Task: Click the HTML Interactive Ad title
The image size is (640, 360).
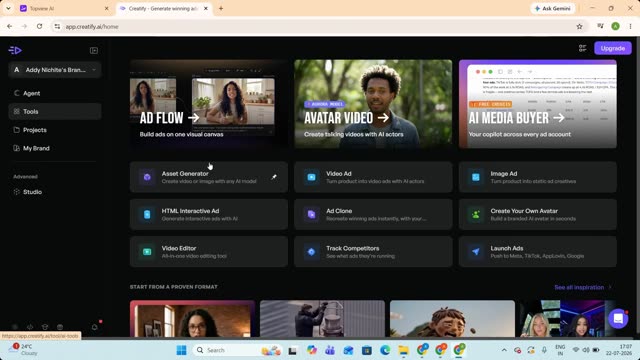Action: (190, 211)
